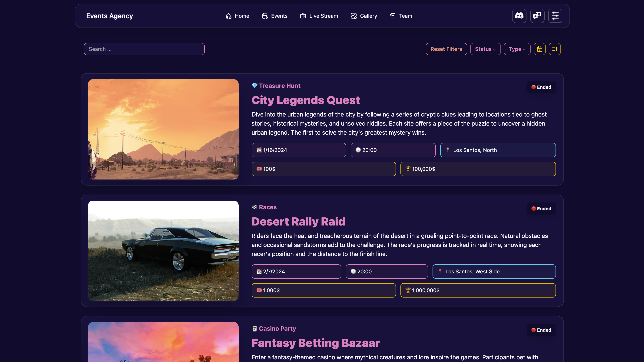The height and width of the screenshot is (362, 644).
Task: Click the Los Santos, North location box
Action: [x=497, y=150]
